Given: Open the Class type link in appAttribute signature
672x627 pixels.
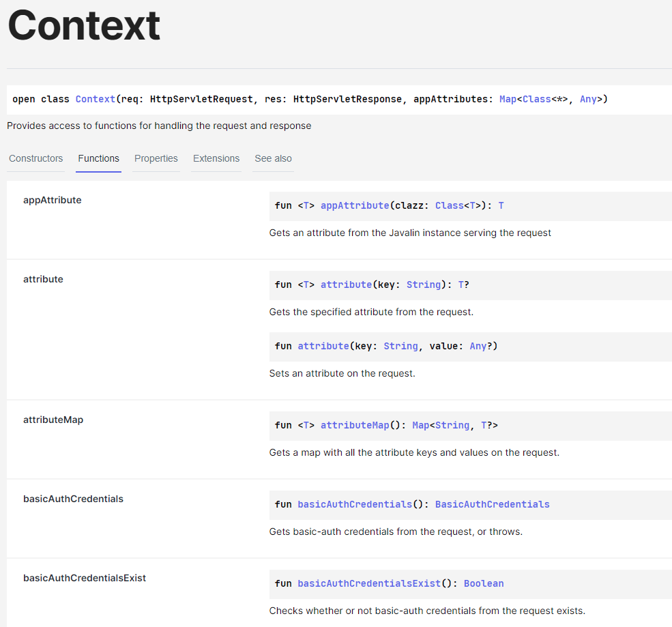Looking at the screenshot, I should 451,205.
